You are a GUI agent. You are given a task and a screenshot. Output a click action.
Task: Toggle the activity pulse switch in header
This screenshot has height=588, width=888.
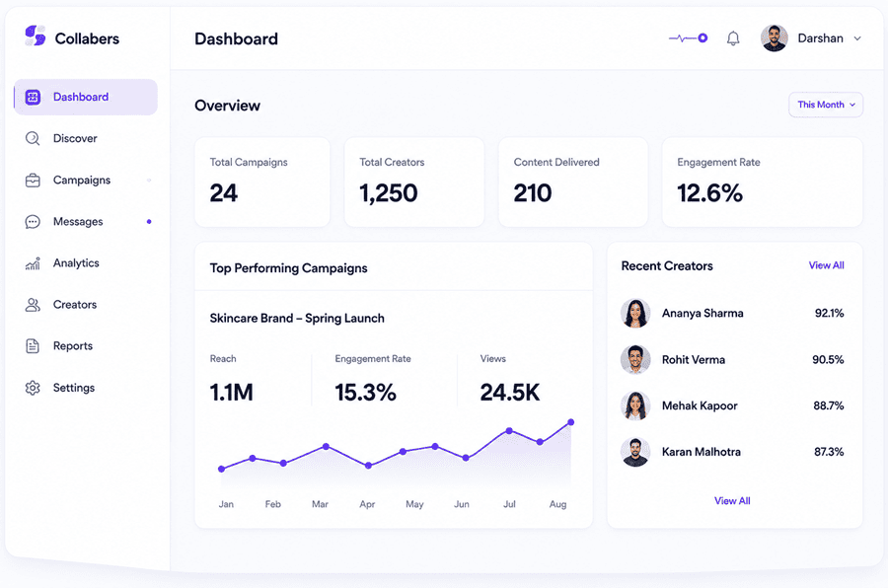pos(688,37)
